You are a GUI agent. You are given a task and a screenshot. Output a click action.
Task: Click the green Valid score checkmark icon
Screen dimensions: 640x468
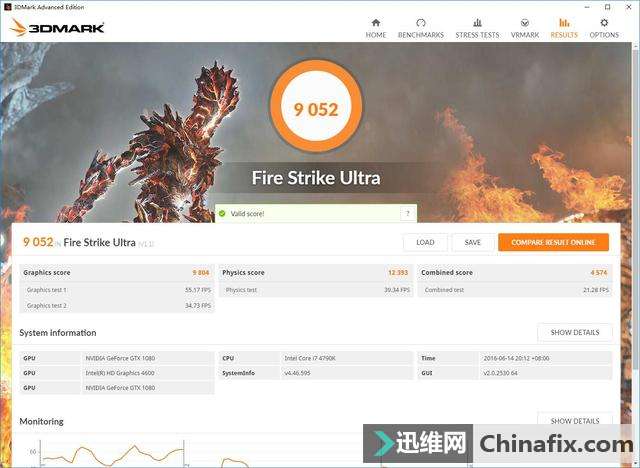point(222,213)
